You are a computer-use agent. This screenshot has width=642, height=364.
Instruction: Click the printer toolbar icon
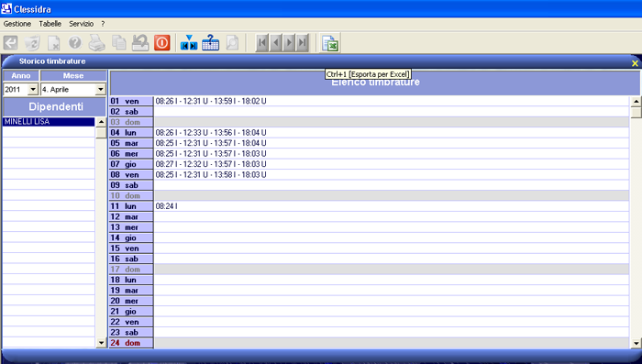[96, 42]
